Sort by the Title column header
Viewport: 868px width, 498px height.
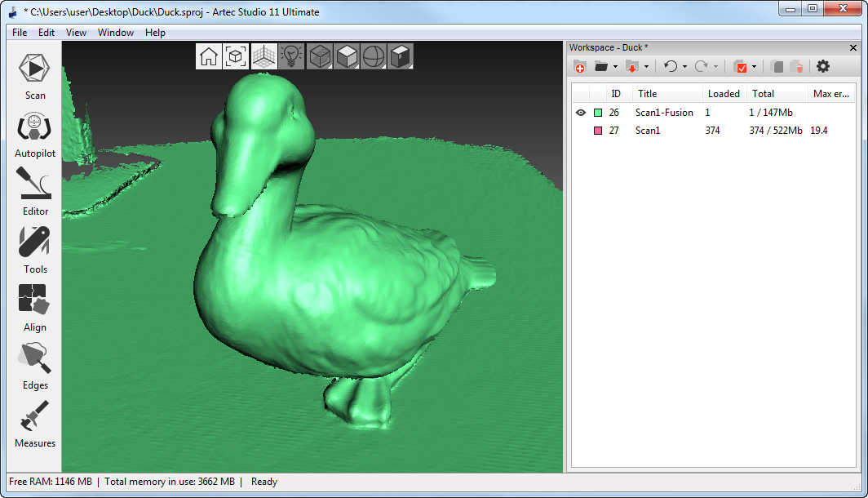coord(648,94)
